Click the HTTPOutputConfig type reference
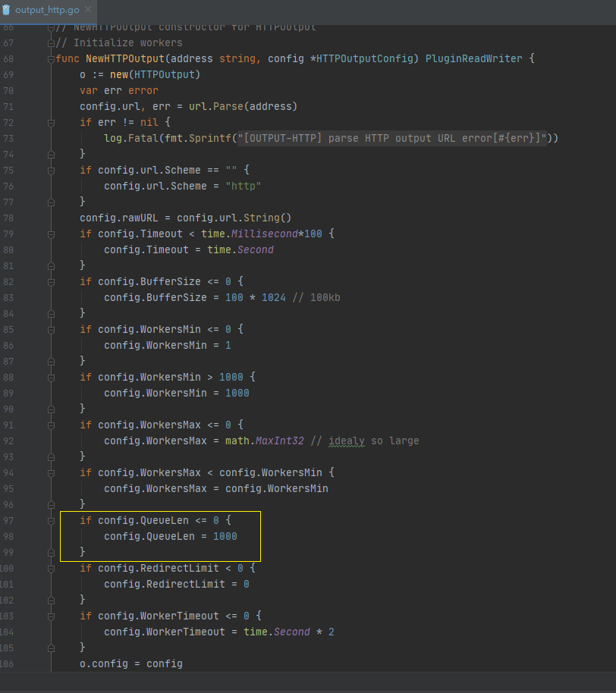This screenshot has height=693, width=616. pyautogui.click(x=365, y=59)
